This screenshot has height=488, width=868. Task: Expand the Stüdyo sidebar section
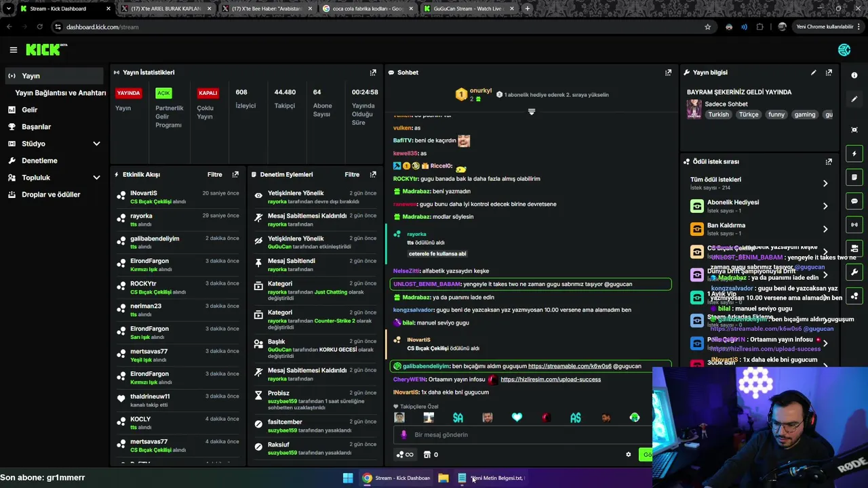pos(96,144)
